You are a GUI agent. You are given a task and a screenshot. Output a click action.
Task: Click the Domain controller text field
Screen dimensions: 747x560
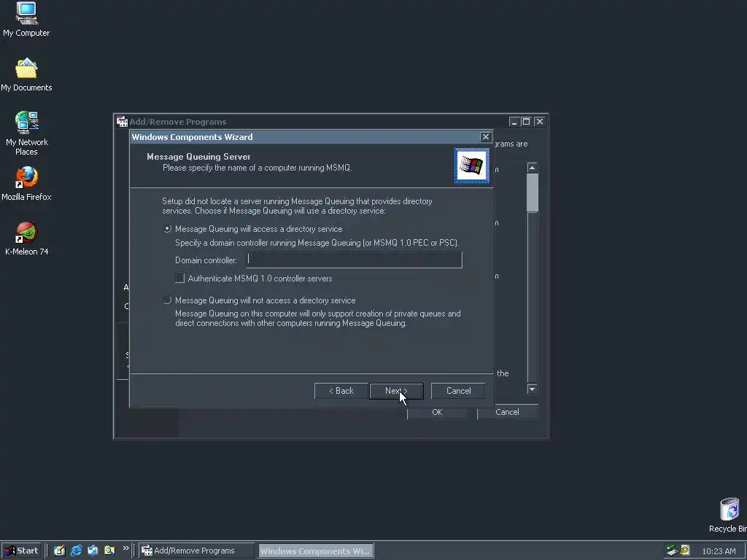pyautogui.click(x=354, y=260)
